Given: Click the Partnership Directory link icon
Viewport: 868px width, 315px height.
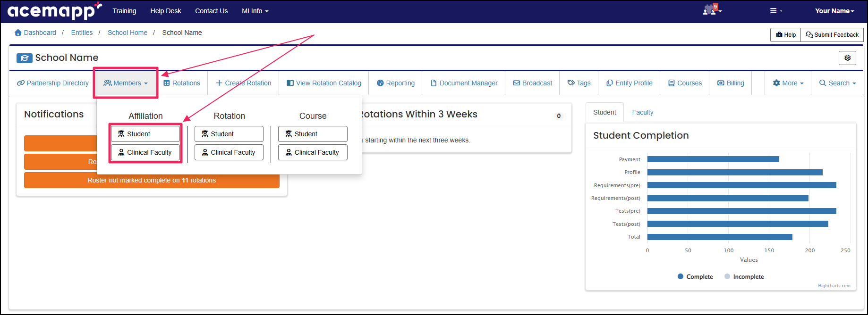Looking at the screenshot, I should tap(21, 83).
